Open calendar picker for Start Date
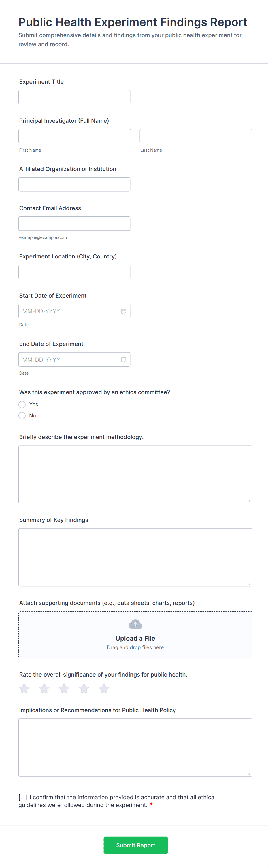Viewport: 268px width, 868px height. (x=124, y=311)
